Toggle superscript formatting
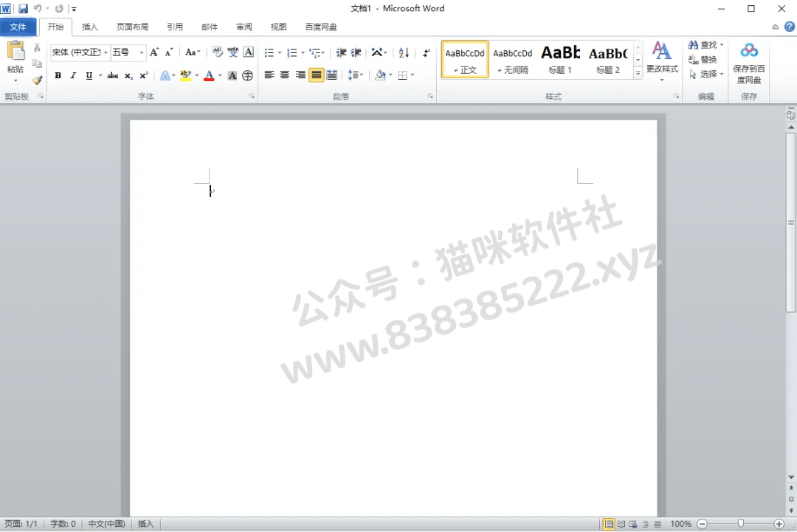 point(144,76)
